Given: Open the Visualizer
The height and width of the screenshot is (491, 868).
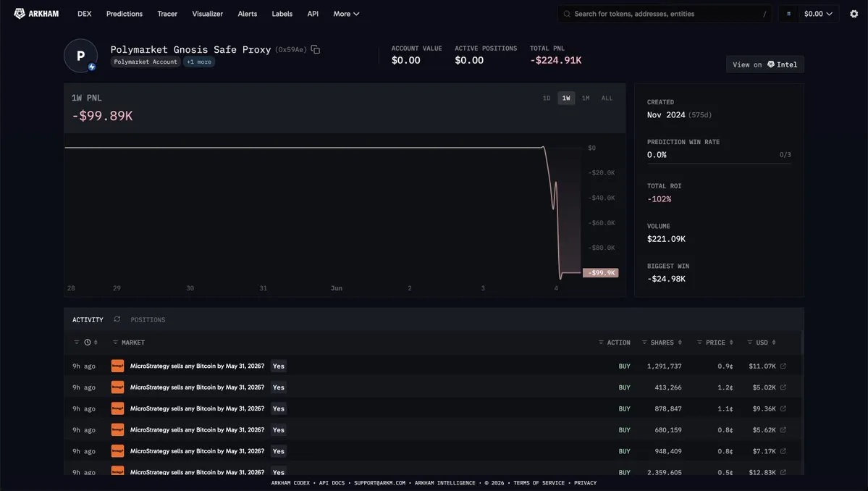Looking at the screenshot, I should (x=208, y=14).
